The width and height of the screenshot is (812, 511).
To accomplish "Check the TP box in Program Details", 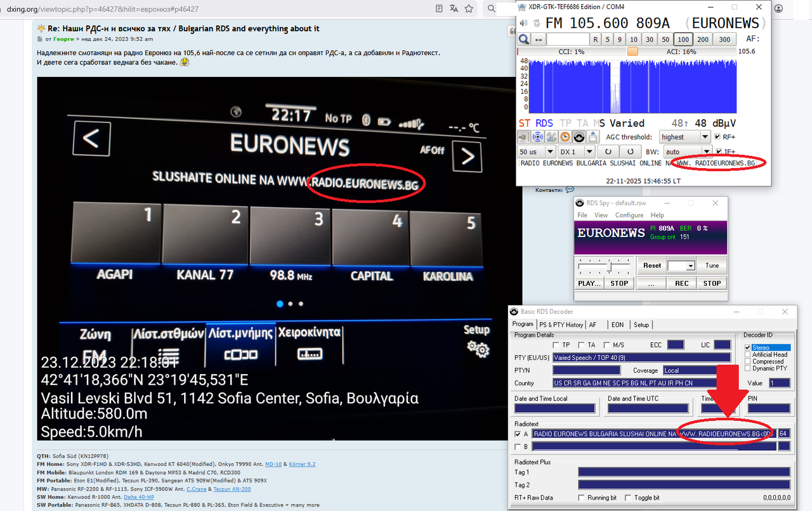I will pyautogui.click(x=556, y=345).
